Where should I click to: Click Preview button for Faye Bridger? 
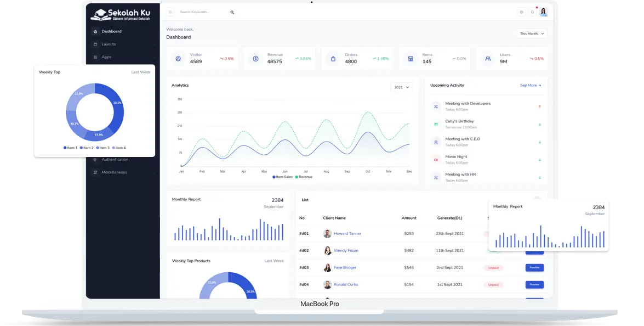[x=534, y=268]
